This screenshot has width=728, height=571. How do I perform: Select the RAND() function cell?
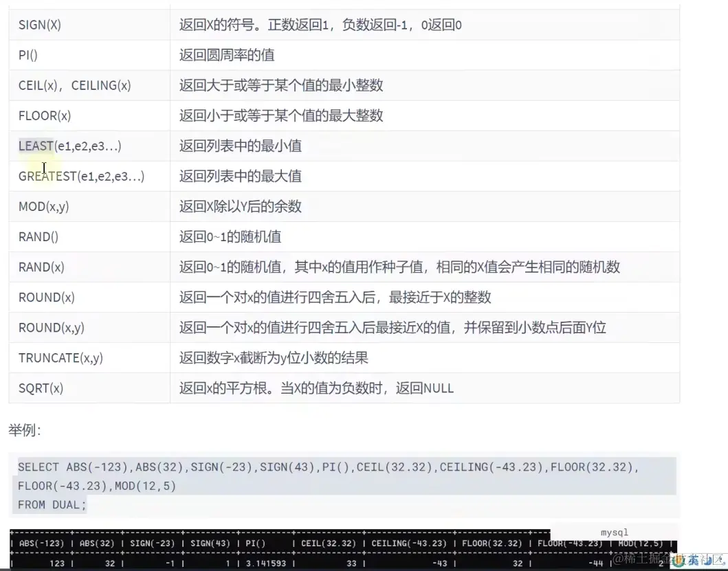89,237
